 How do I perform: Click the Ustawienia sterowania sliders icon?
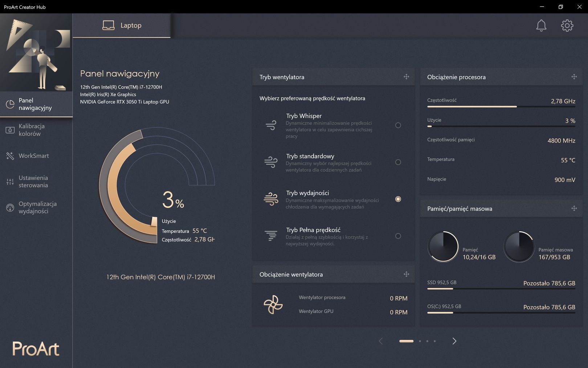[x=10, y=182]
